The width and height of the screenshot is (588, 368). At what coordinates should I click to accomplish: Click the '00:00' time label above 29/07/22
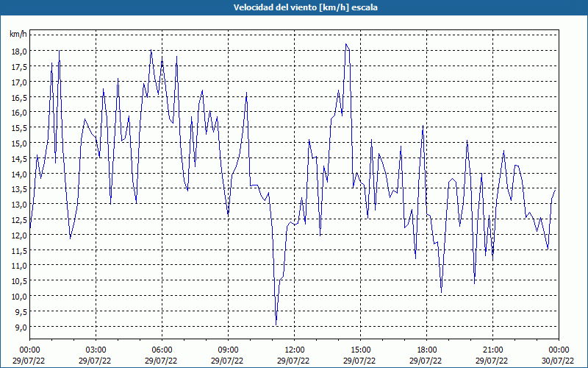click(29, 350)
